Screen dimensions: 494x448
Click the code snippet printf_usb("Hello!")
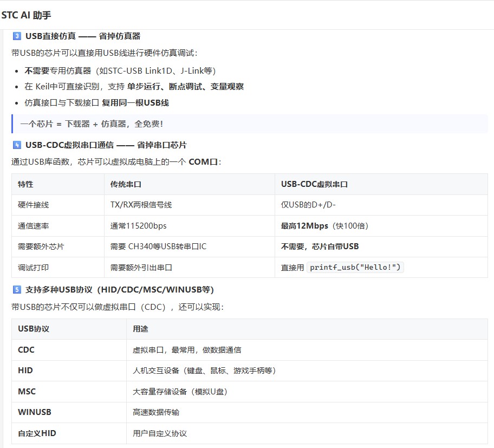pyautogui.click(x=355, y=268)
